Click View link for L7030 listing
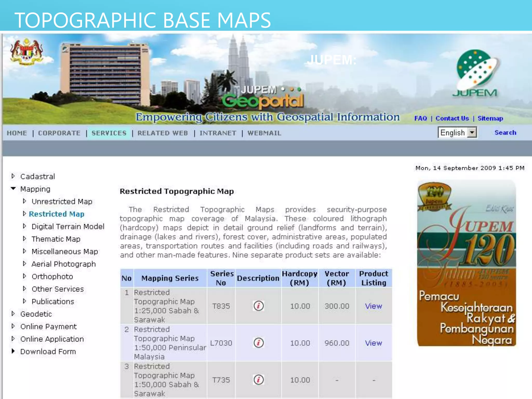The width and height of the screenshot is (532, 399). (x=373, y=343)
